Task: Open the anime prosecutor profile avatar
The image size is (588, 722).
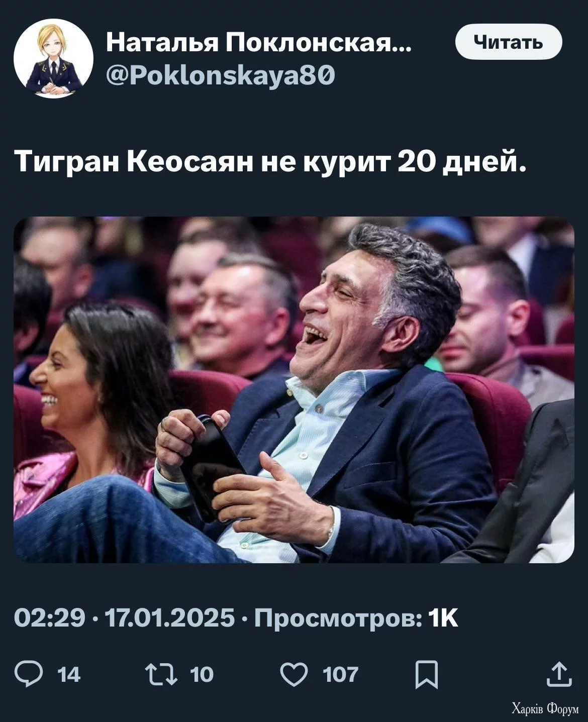Action: click(x=54, y=58)
